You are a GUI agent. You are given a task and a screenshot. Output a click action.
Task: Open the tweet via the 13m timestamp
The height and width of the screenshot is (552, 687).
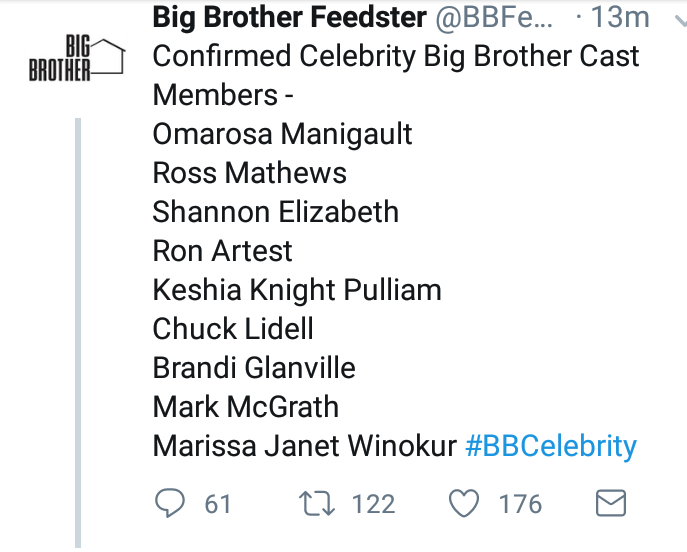tap(620, 18)
